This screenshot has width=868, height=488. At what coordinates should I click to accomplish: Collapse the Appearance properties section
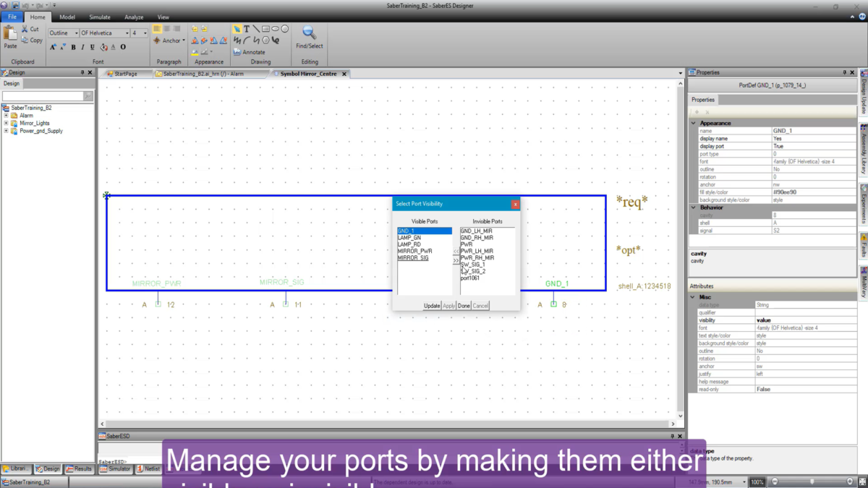pyautogui.click(x=694, y=124)
